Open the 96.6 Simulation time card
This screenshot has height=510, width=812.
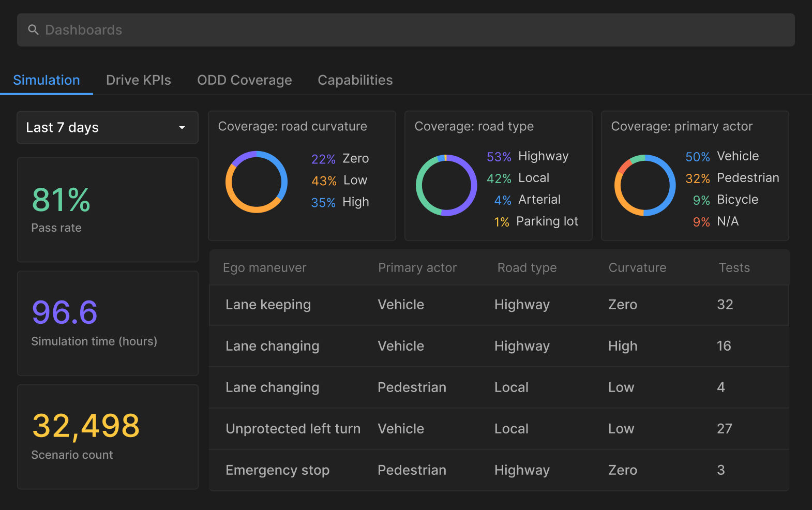(108, 323)
